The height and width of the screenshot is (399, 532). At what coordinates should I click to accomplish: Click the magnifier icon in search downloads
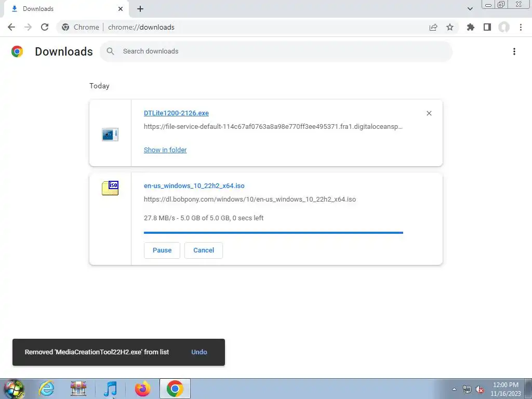pyautogui.click(x=110, y=51)
